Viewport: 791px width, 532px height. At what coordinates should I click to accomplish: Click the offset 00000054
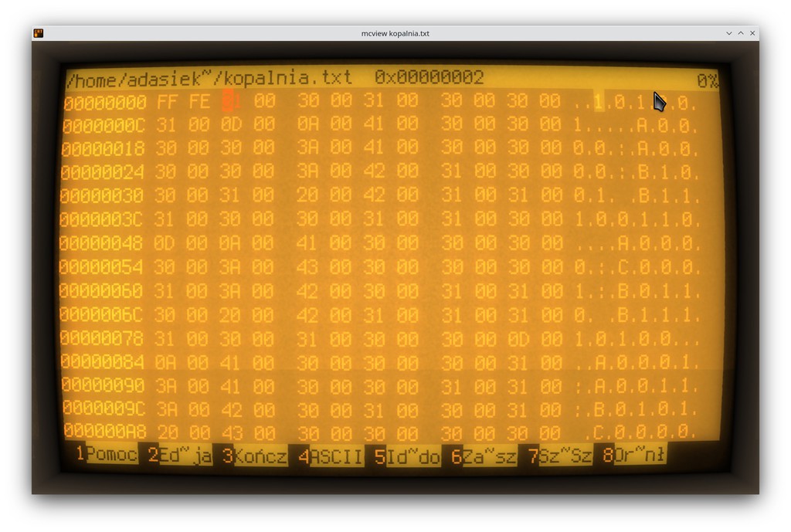point(101,267)
